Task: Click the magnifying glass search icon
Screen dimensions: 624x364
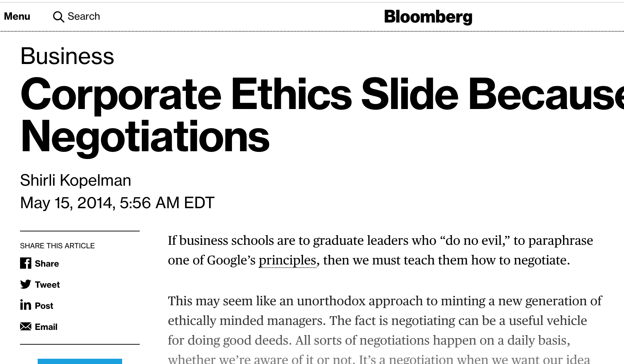Action: pos(58,17)
